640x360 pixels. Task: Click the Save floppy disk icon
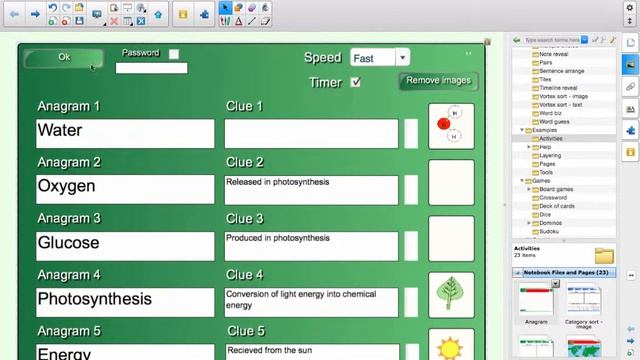(79, 21)
